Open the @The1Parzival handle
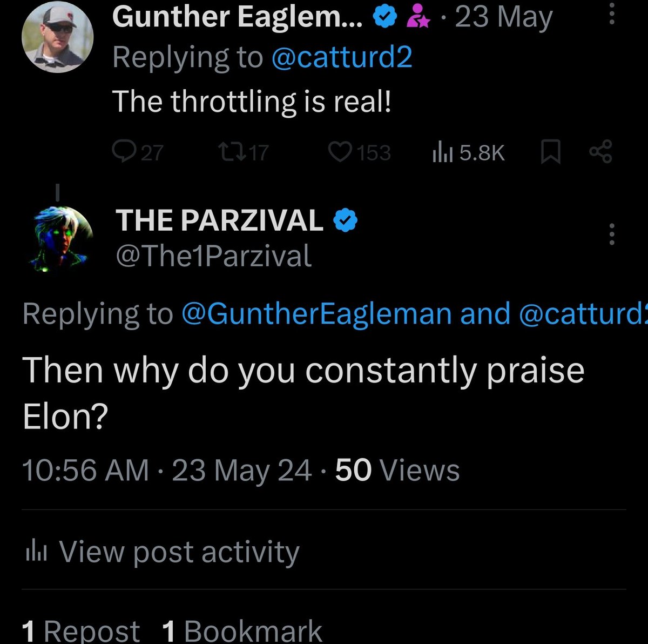This screenshot has width=648, height=644. [x=214, y=256]
